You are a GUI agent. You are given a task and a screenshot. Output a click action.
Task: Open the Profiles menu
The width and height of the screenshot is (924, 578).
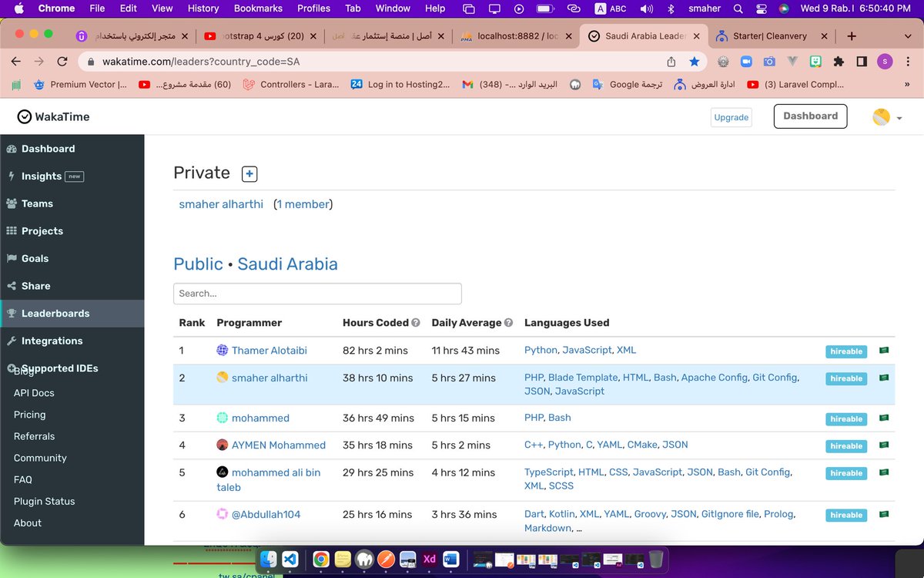(313, 8)
